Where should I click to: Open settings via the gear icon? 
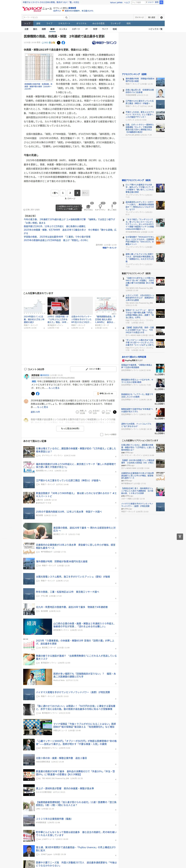[161, 17]
